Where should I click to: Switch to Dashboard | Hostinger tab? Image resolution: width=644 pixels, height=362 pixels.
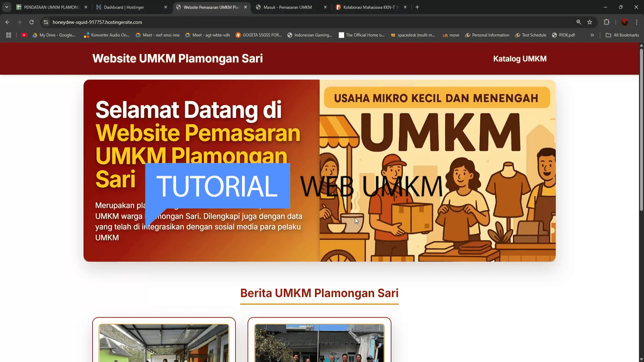131,7
